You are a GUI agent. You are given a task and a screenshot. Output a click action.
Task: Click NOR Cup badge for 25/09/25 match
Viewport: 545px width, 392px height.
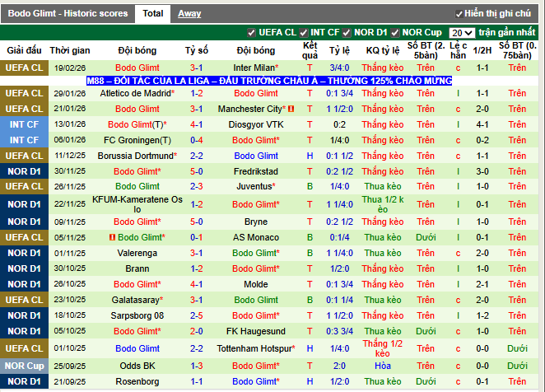24,366
